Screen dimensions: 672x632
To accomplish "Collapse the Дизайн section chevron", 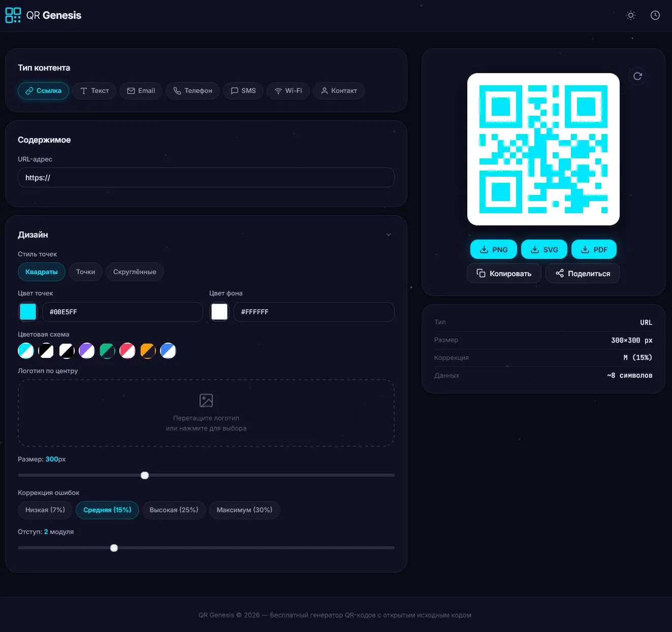I will (x=389, y=235).
